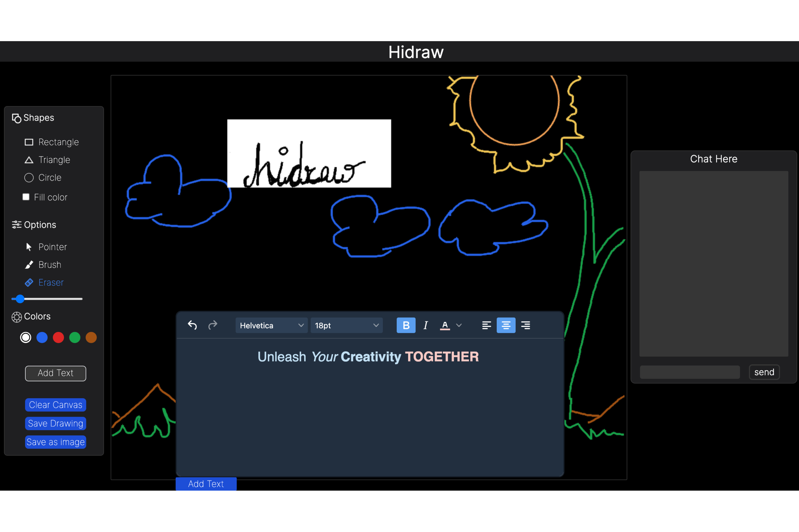Toggle italic text formatting
Viewport: 799px width, 532px height.
pos(425,325)
